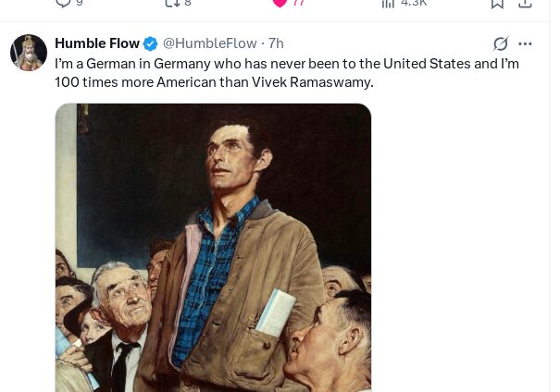
Task: Click the repost count of 8
Action: pyautogui.click(x=188, y=4)
